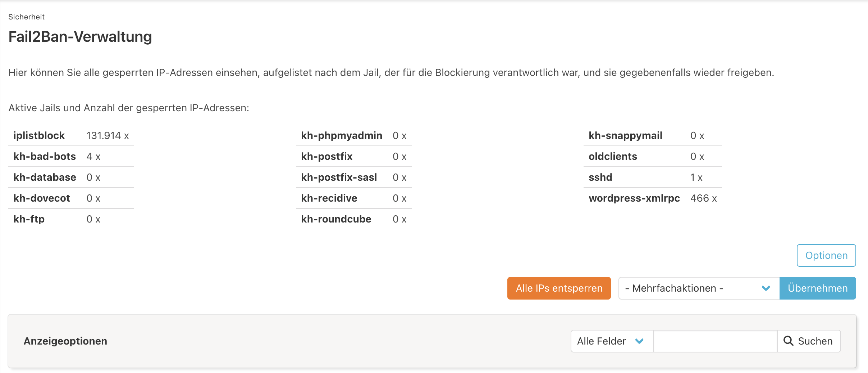Click the kh-recidive jail entry
The image size is (868, 373).
click(x=329, y=198)
